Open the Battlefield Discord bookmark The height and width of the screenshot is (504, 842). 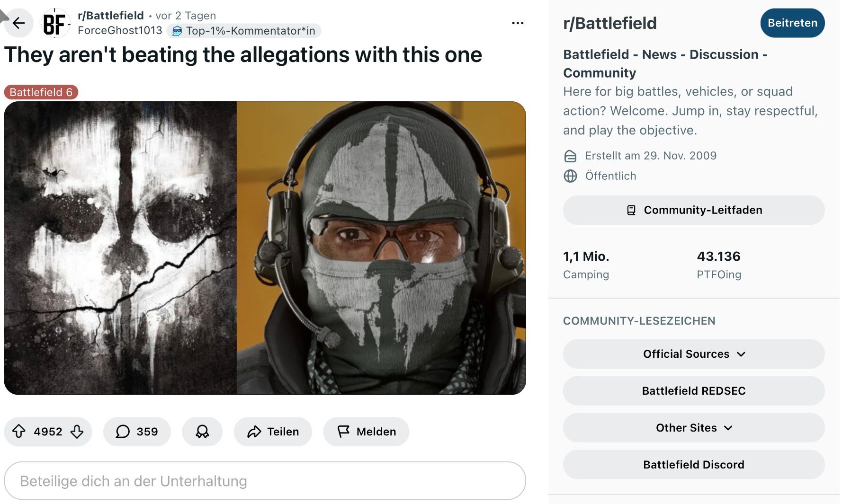point(693,465)
